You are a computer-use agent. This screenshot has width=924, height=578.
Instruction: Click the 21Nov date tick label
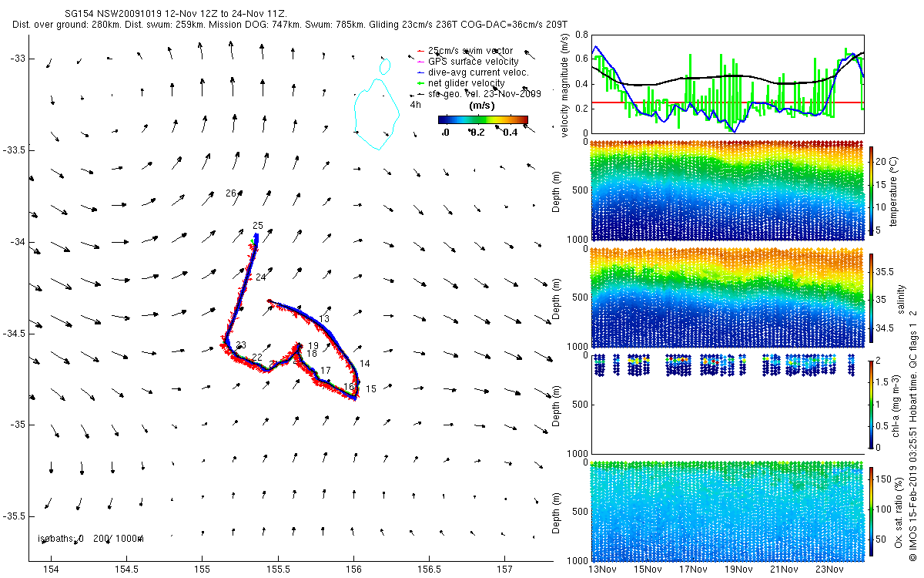[784, 570]
